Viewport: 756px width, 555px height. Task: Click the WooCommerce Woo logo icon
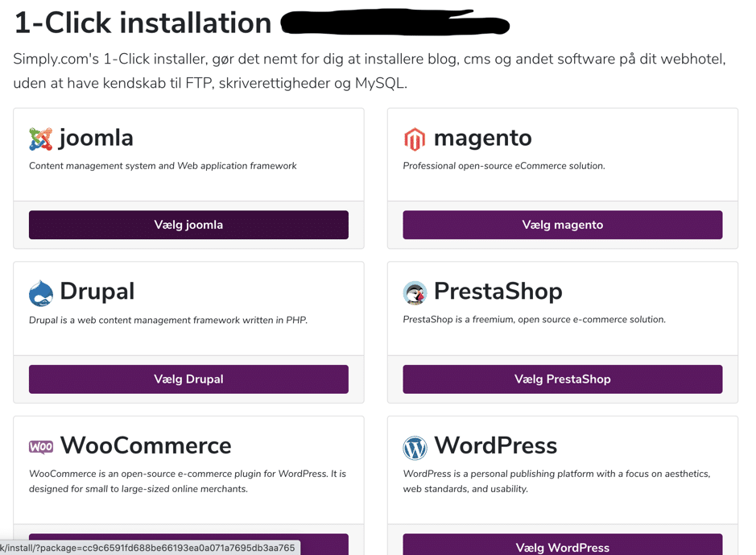click(41, 446)
